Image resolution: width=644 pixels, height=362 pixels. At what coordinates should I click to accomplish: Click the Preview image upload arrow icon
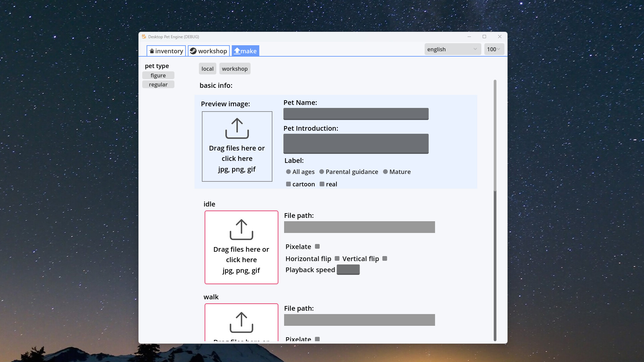(237, 128)
